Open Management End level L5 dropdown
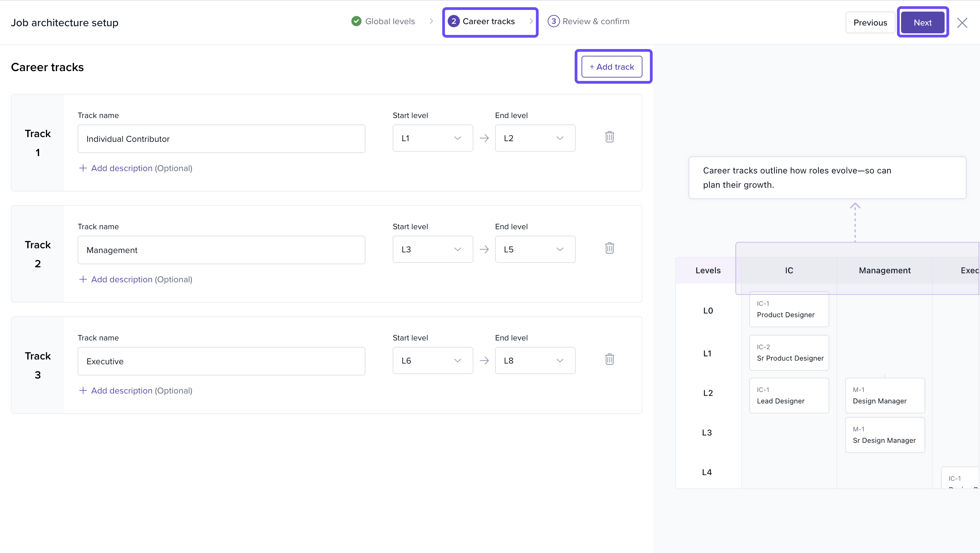The width and height of the screenshot is (980, 553). click(x=535, y=250)
